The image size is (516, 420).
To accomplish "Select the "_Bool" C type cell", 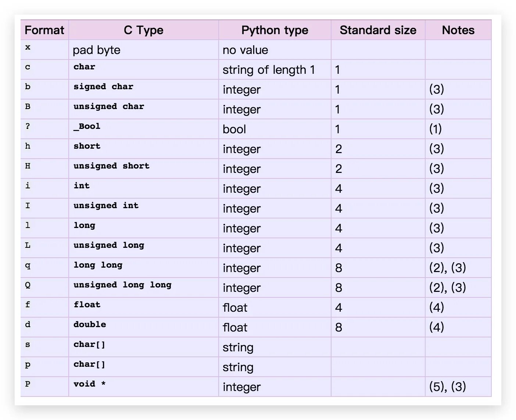I will click(87, 126).
